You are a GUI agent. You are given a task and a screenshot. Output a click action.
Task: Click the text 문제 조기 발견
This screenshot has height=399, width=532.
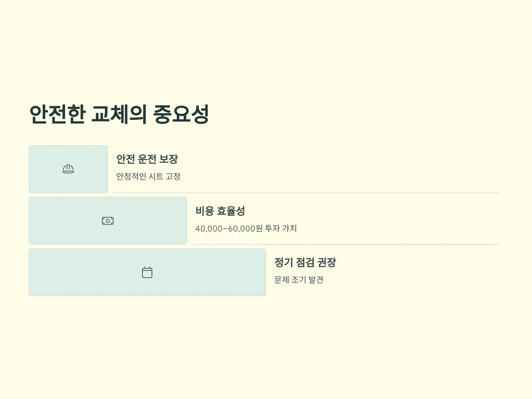[299, 280]
